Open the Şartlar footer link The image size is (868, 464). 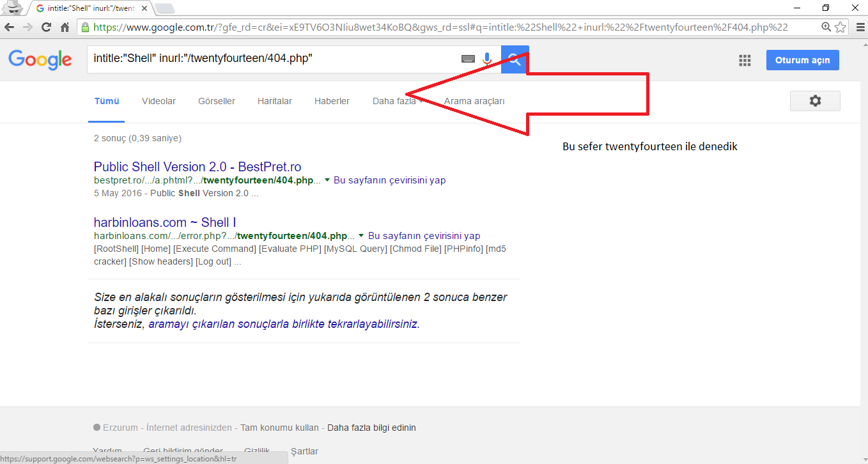coord(304,451)
